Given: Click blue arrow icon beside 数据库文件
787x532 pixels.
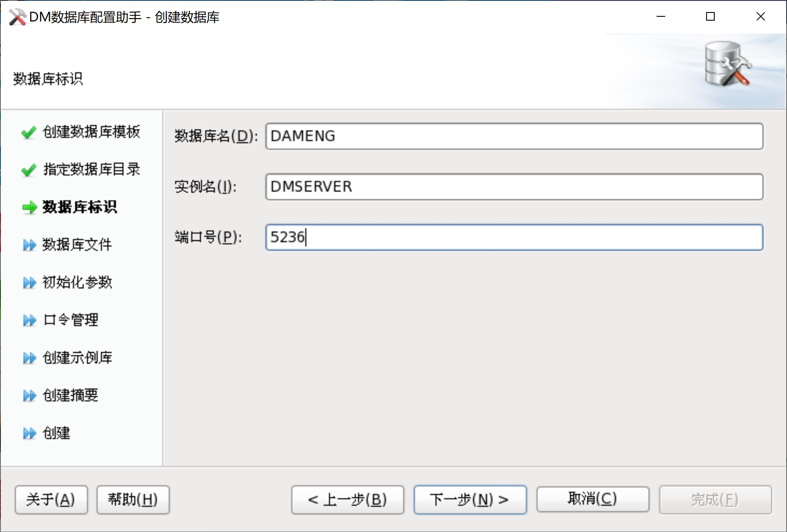Looking at the screenshot, I should [x=29, y=245].
